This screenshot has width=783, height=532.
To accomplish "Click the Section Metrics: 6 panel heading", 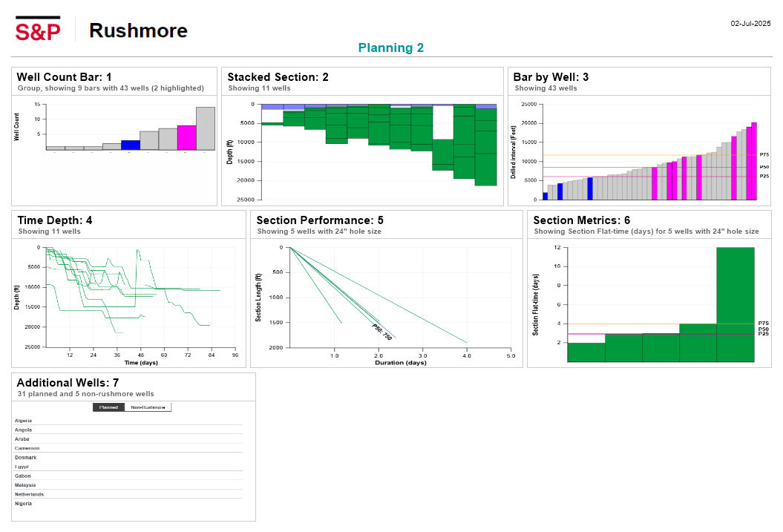I will tap(581, 220).
